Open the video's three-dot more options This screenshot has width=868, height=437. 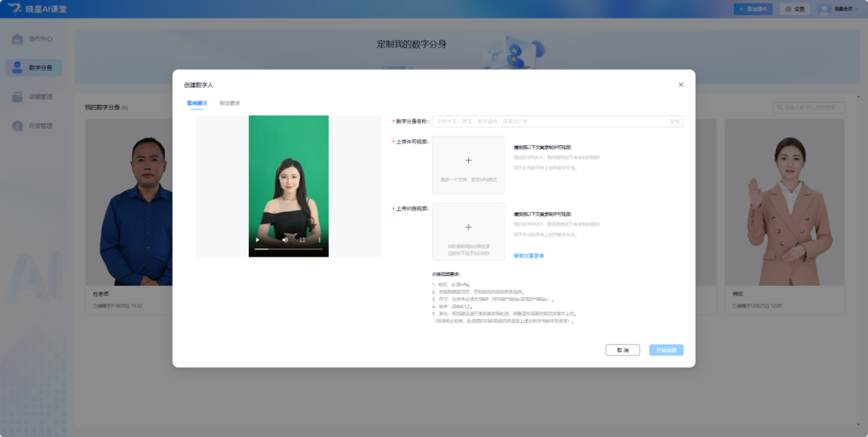(319, 240)
